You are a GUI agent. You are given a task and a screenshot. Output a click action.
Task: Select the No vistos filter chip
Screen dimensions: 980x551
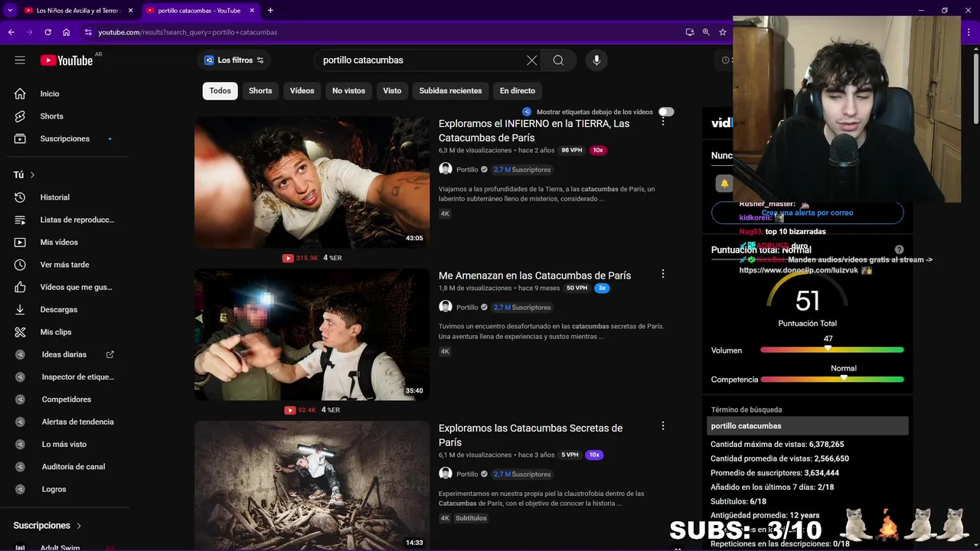click(x=348, y=90)
